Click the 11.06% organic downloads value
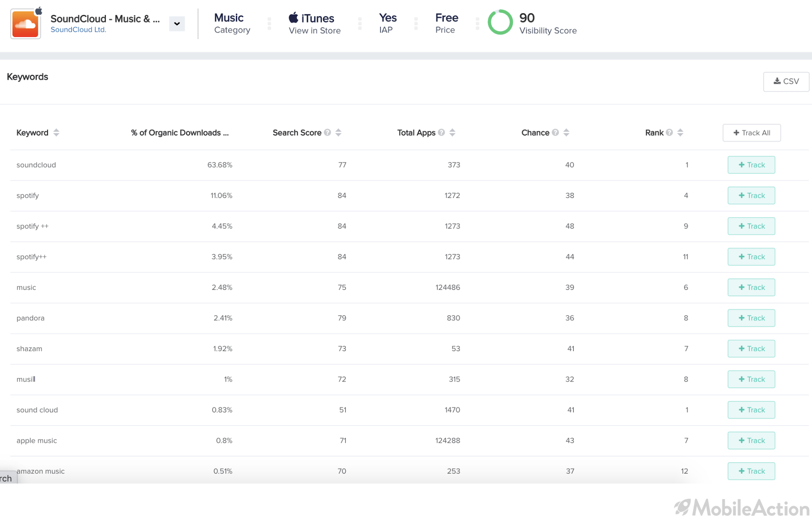 tap(221, 196)
